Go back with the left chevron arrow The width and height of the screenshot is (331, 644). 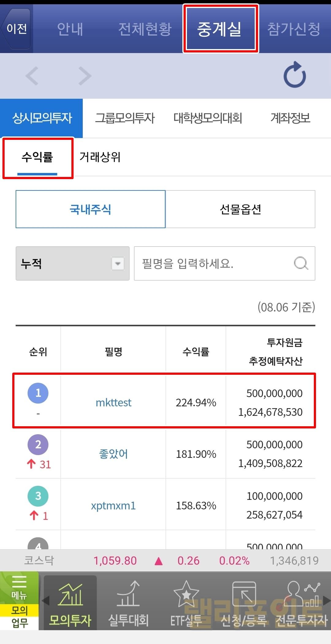click(x=32, y=76)
